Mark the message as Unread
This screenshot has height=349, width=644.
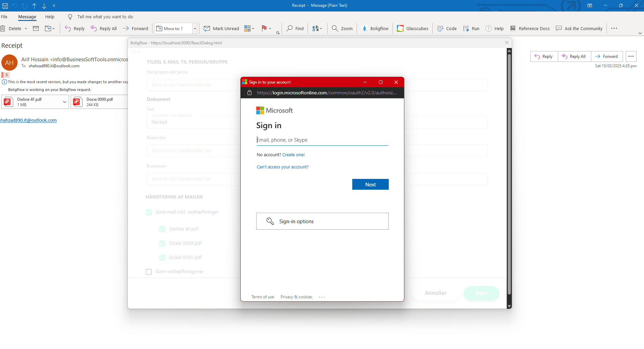point(221,28)
